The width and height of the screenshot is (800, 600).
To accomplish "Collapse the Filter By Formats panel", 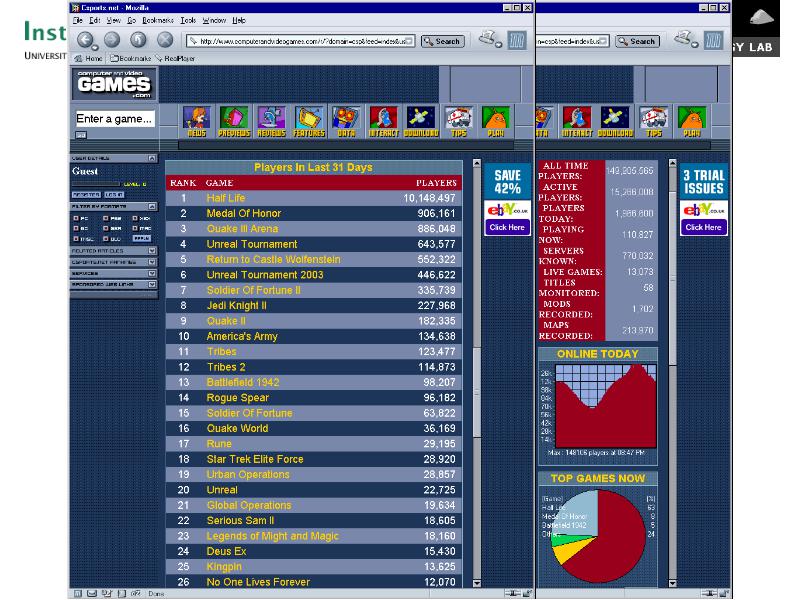I will pos(152,206).
